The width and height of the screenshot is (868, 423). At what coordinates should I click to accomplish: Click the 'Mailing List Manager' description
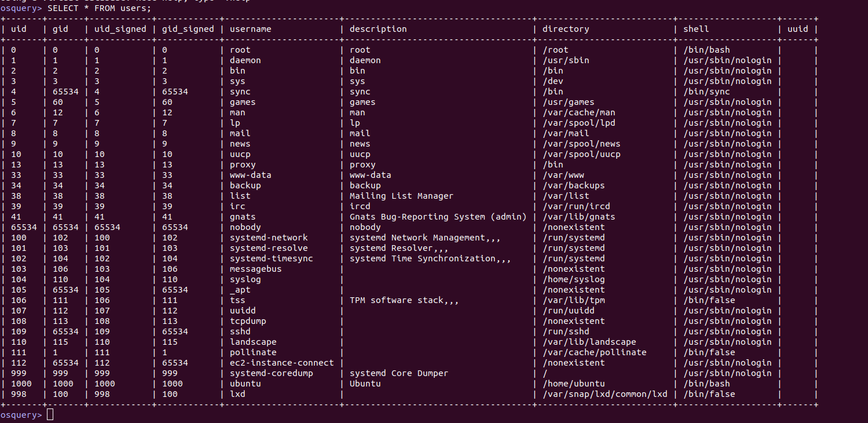(x=402, y=196)
